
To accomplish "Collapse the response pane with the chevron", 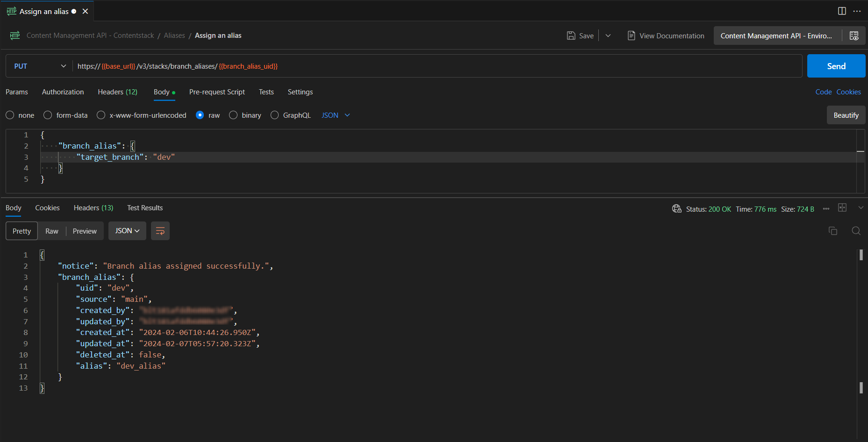I will click(x=861, y=207).
